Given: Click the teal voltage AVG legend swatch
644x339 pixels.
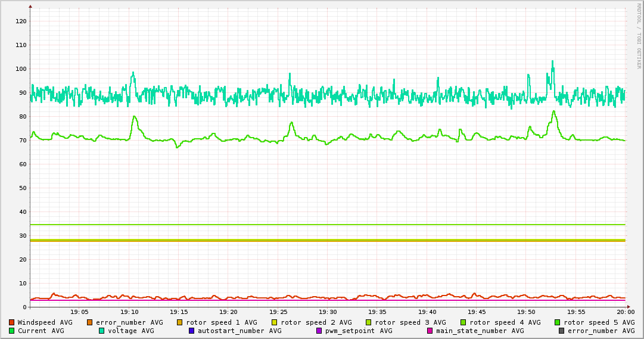Looking at the screenshot, I should click(x=102, y=331).
